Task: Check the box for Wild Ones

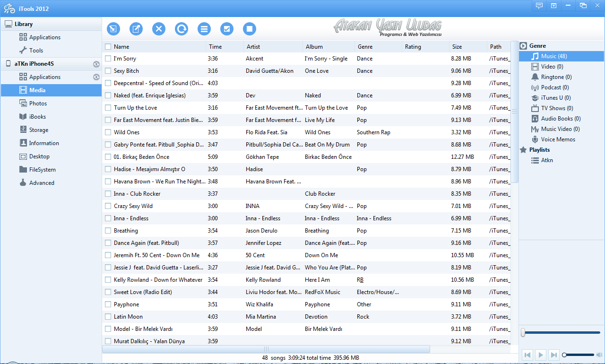Action: click(x=108, y=132)
